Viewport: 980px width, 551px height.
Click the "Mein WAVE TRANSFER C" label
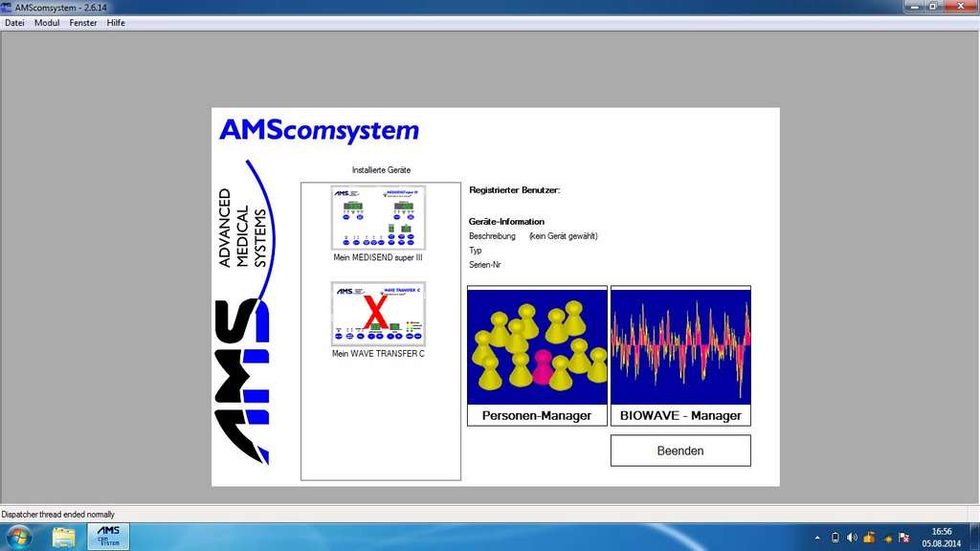tap(378, 354)
